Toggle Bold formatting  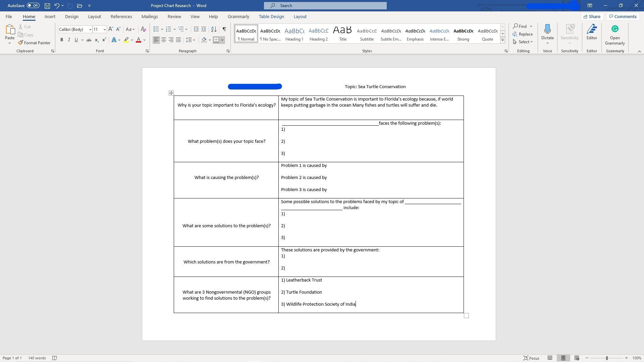[62, 40]
